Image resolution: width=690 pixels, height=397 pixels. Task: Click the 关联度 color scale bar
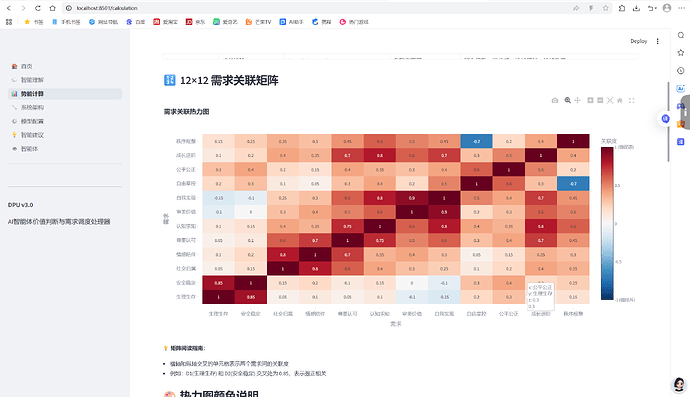pos(607,223)
